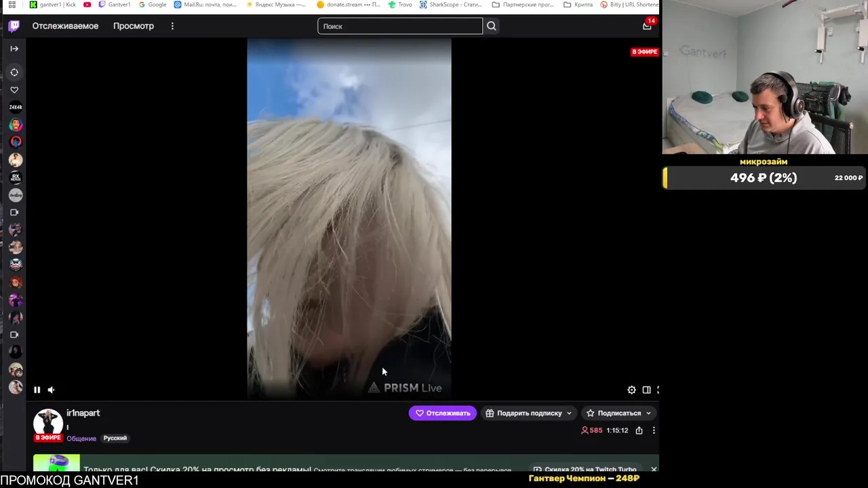The width and height of the screenshot is (868, 488).
Task: Click the streamer webcam overlay
Action: (765, 77)
